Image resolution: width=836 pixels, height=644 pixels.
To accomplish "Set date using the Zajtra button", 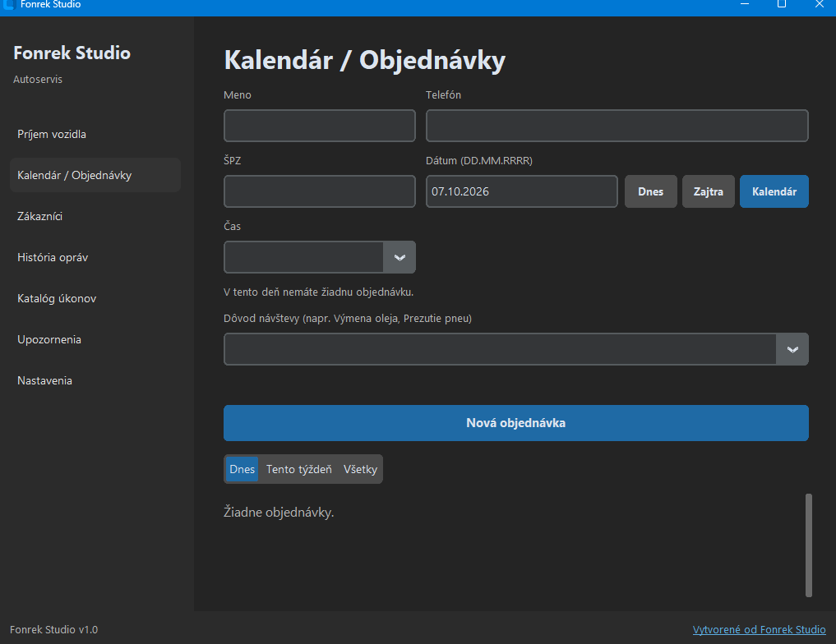I will 708,191.
